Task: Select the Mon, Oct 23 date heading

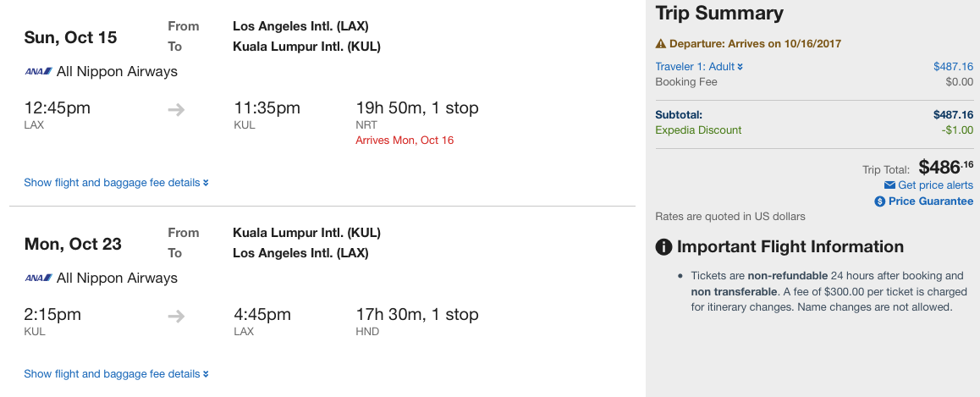Action: [x=73, y=245]
